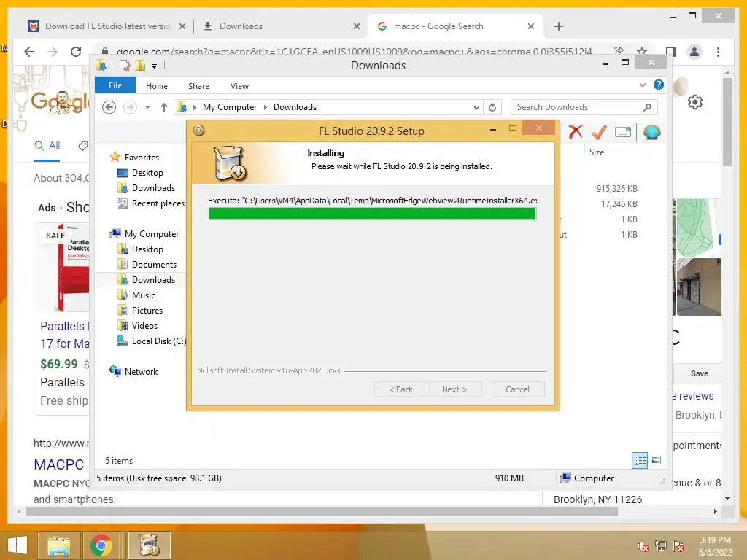Screen dimensions: 747x560
Task: Click the Windows Start button
Action: coord(18,545)
